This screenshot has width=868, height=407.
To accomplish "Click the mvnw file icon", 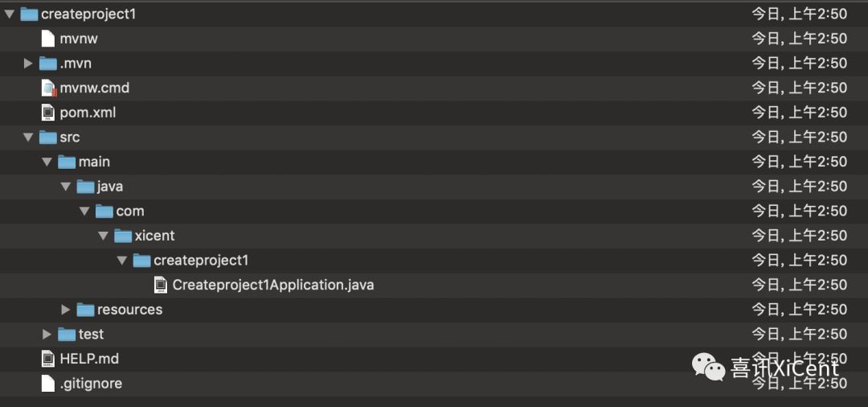I will [x=48, y=39].
